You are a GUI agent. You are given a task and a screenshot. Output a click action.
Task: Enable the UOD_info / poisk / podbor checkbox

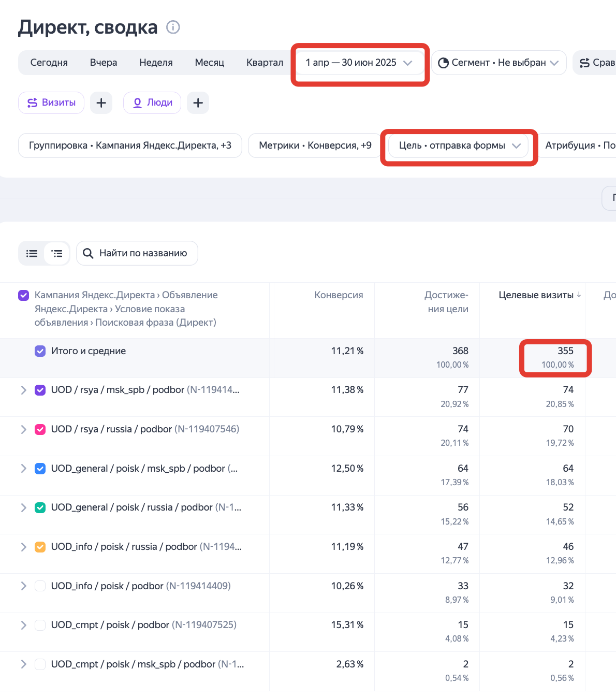[40, 586]
